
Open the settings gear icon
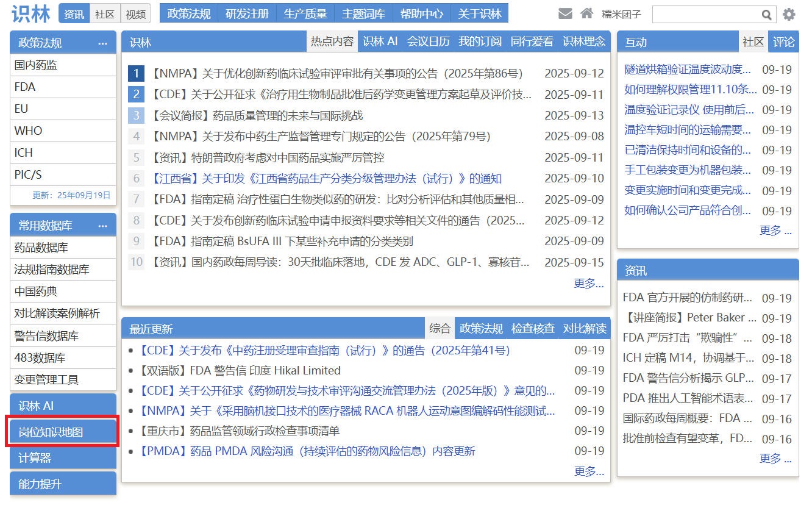(789, 15)
